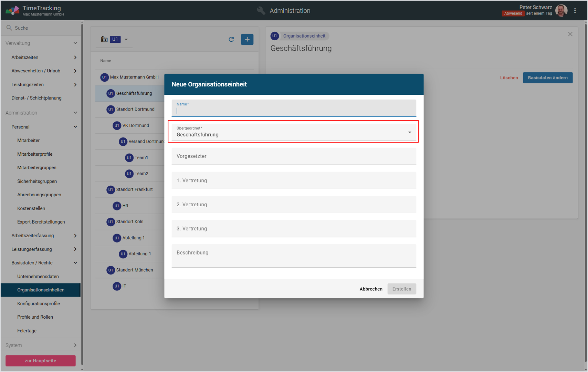Click the Name input field
Viewport: 588px width, 372px height.
293,110
